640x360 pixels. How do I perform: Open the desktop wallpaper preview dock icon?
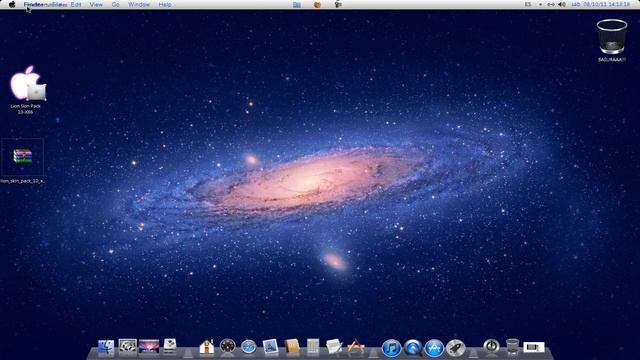tap(149, 347)
